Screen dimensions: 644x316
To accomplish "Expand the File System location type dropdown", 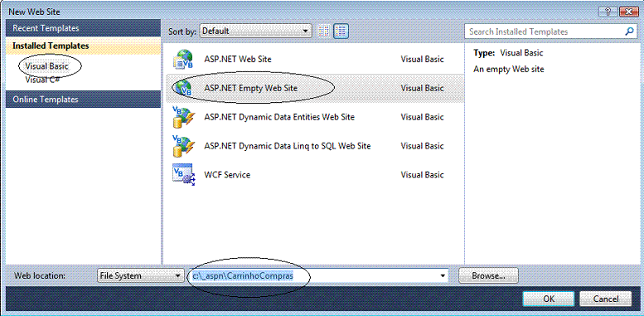I will coord(141,275).
